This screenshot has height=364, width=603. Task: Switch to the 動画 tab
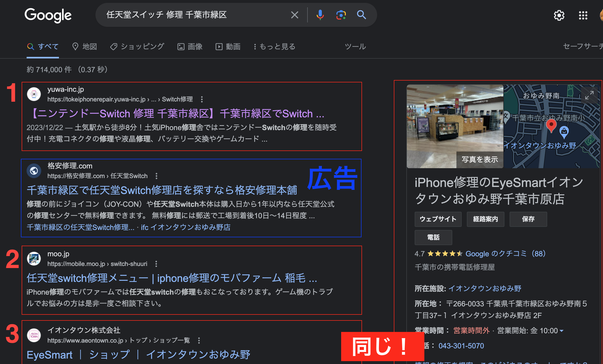click(228, 47)
